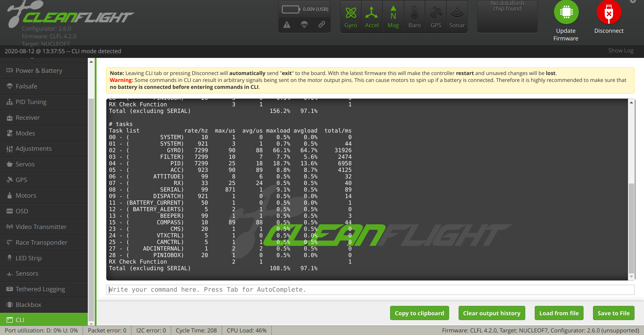Click the Clear output history button
Viewport: 644px width, 335px height.
coord(492,313)
